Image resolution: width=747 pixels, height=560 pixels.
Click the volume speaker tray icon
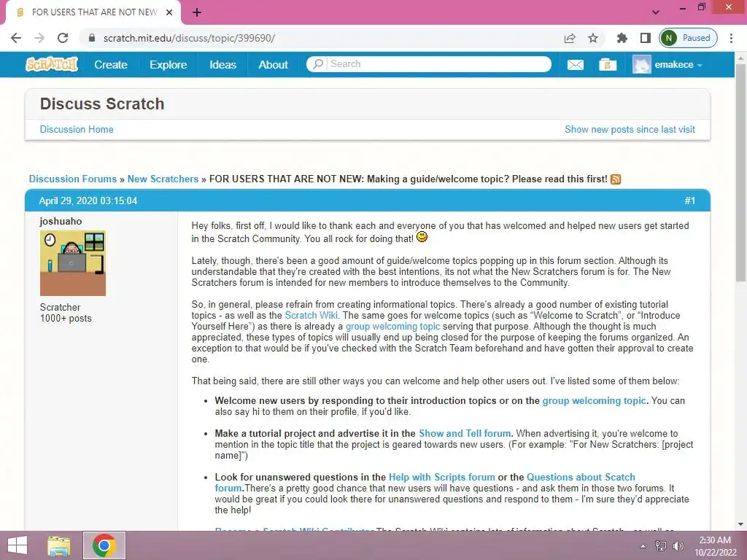tap(678, 545)
